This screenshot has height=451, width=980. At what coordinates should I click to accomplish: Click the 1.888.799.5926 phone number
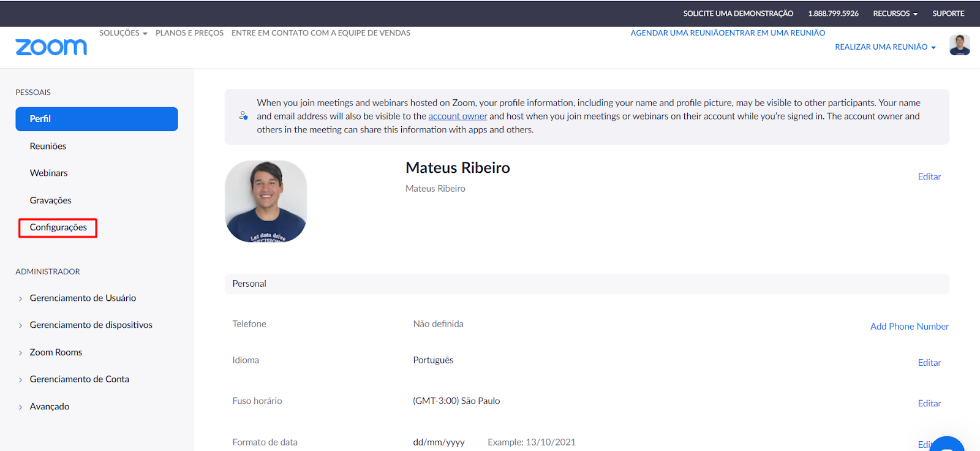[833, 13]
